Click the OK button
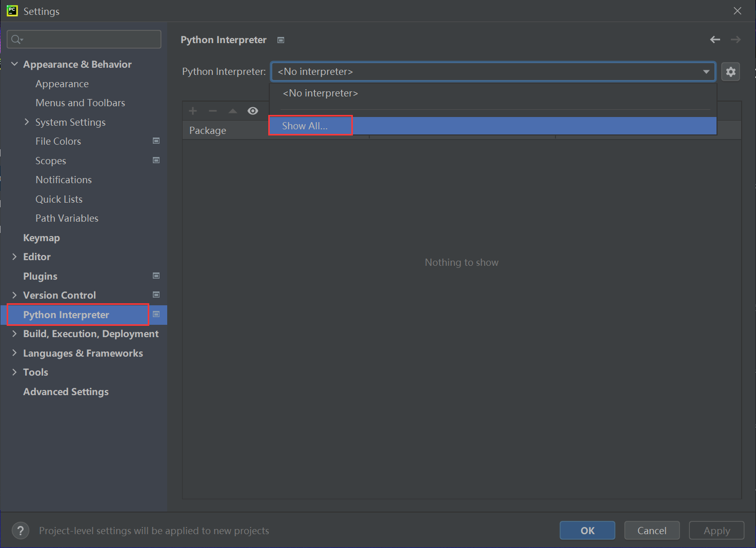This screenshot has width=756, height=548. pyautogui.click(x=587, y=531)
